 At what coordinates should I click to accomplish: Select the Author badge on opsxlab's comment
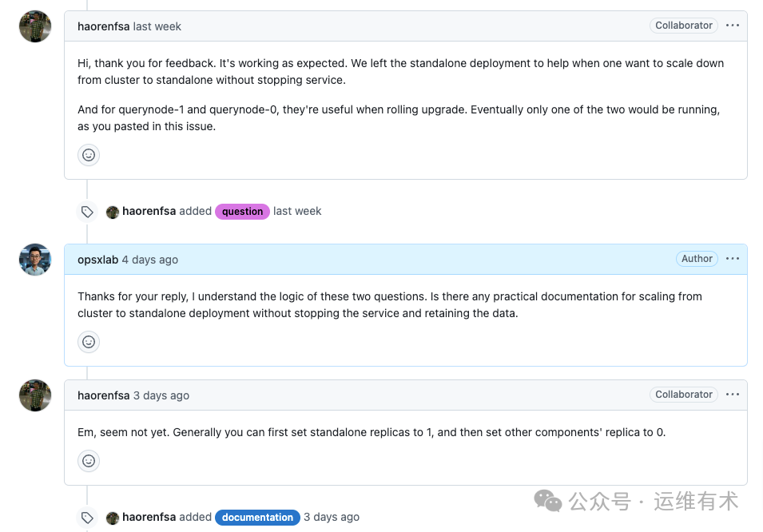(x=696, y=258)
